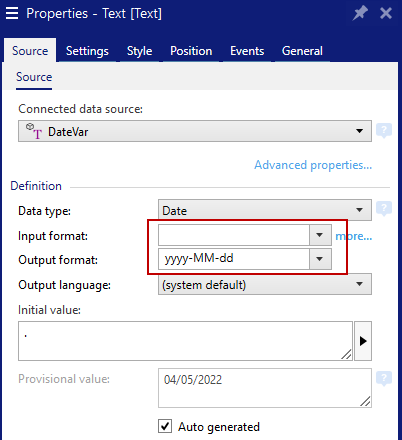Click help icon next to Provisional value
The width and height of the screenshot is (402, 440).
point(384,379)
